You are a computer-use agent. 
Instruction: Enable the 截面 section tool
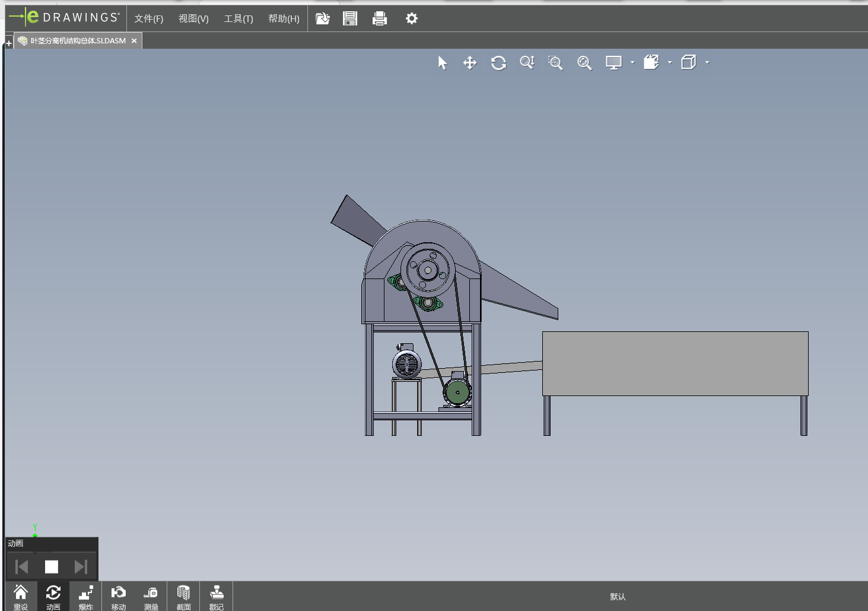184,596
